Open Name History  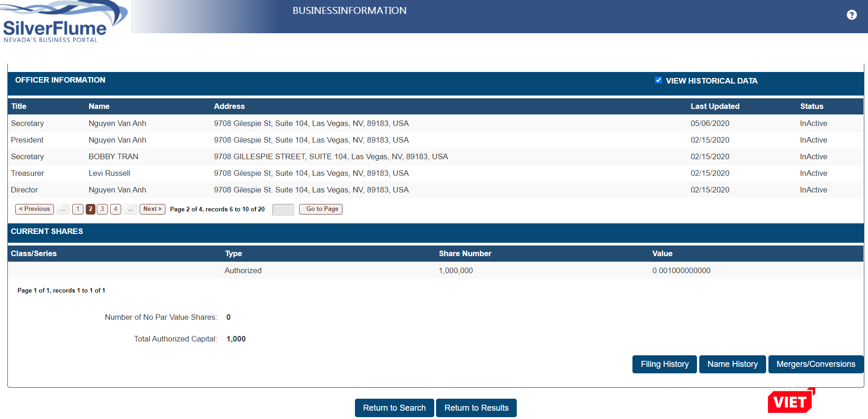point(732,364)
